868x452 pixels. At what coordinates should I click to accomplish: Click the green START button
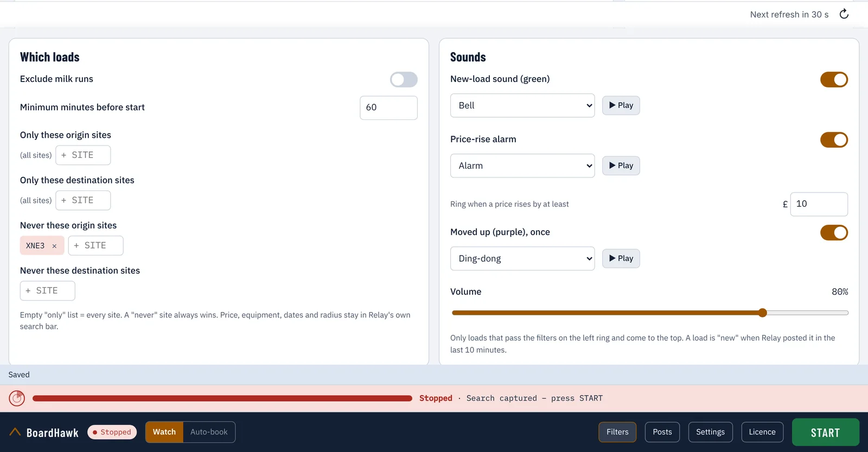[x=826, y=432]
